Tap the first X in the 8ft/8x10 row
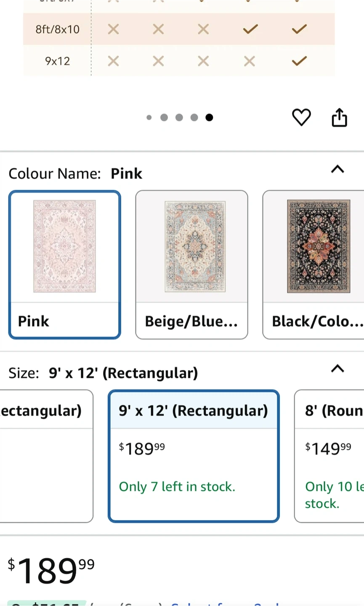Viewport: 364px width, 606px height. point(113,29)
